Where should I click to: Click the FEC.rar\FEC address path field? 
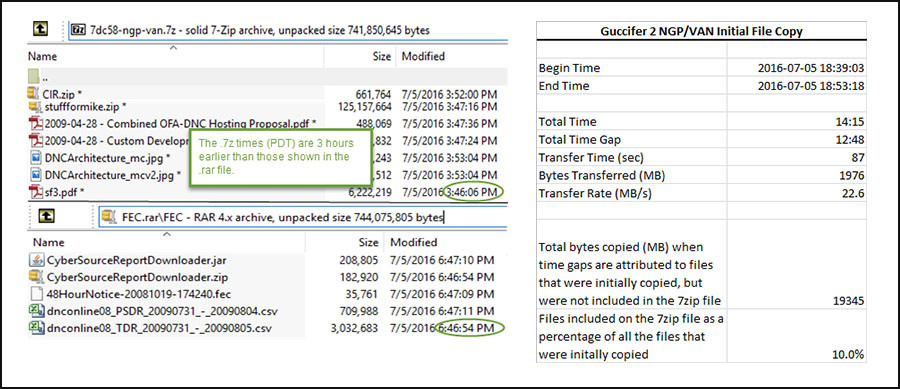(303, 217)
